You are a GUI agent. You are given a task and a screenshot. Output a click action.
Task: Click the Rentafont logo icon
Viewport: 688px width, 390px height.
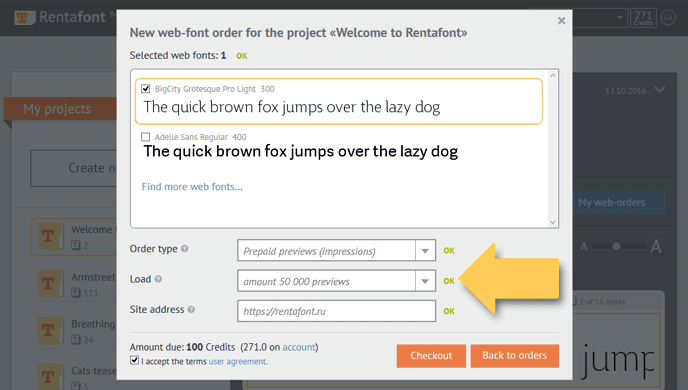24,18
